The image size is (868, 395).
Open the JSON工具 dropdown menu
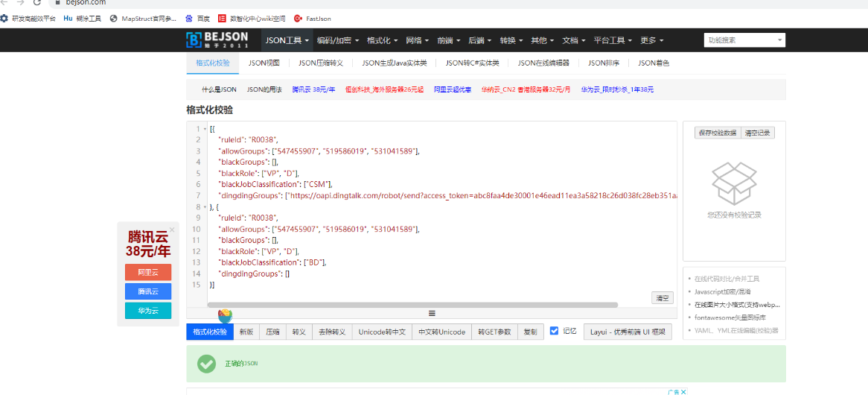[287, 40]
